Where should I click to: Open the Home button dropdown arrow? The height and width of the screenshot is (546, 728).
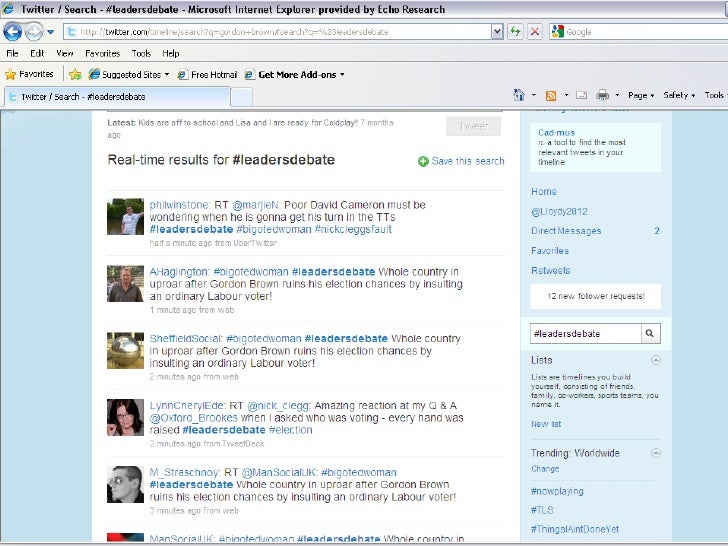(534, 95)
